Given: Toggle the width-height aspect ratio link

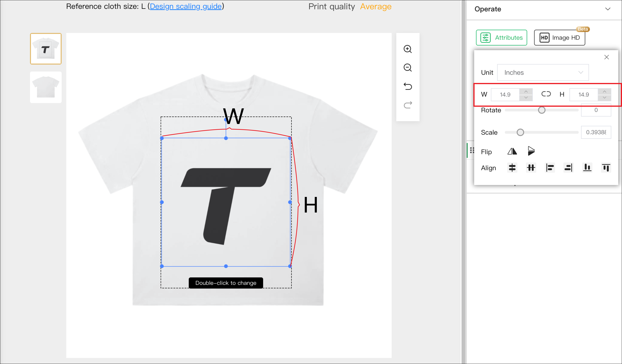Looking at the screenshot, I should (546, 94).
